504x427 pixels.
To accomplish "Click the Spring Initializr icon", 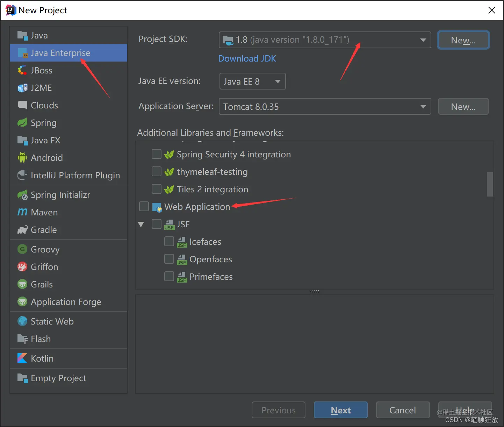I will click(x=22, y=195).
